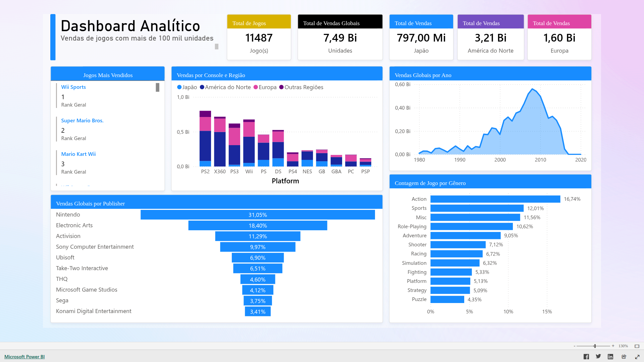Share the report on LinkedIn
The height and width of the screenshot is (362, 644).
(610, 357)
